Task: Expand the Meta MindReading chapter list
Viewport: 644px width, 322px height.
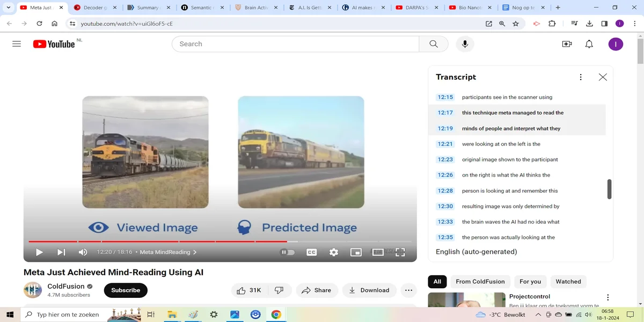Action: click(169, 252)
